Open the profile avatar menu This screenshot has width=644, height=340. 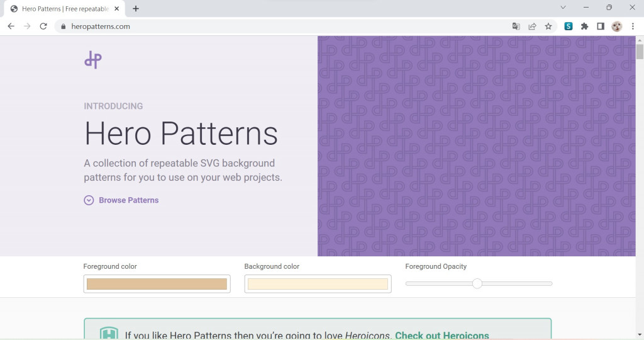point(616,26)
